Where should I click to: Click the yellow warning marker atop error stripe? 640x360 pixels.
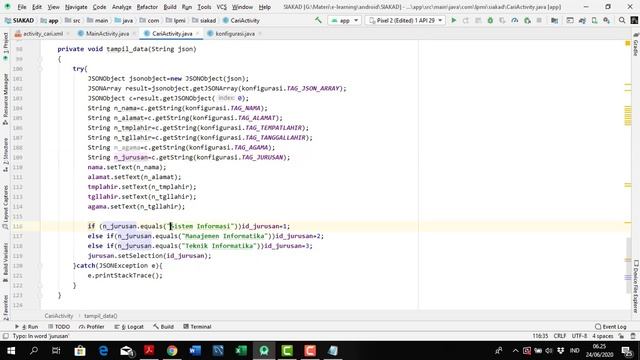628,43
